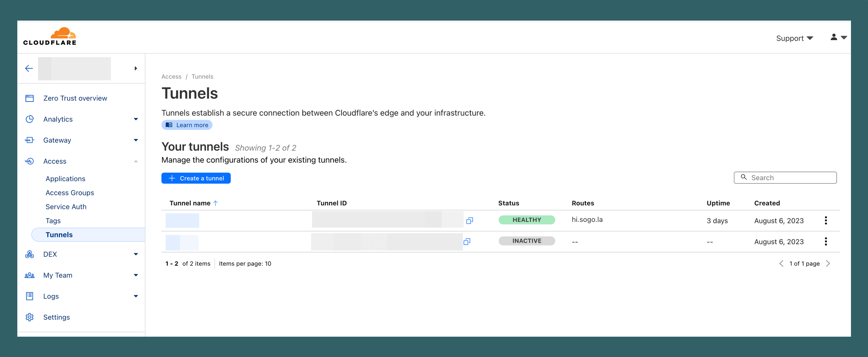Copy the inactive tunnel's ID
This screenshot has width=868, height=357.
[x=467, y=241]
